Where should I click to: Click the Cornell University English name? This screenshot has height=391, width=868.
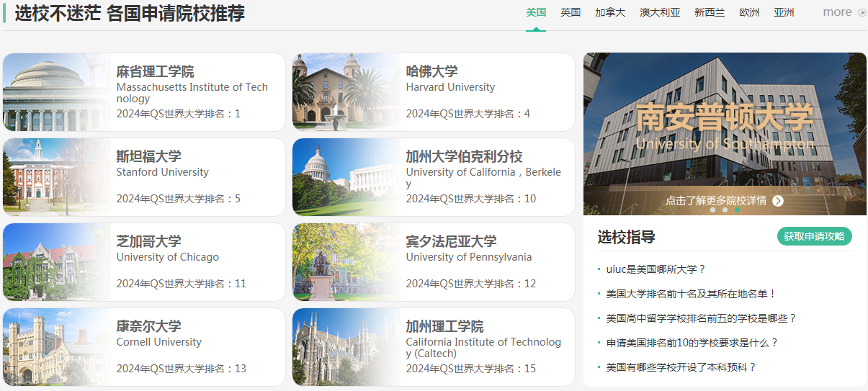point(158,342)
